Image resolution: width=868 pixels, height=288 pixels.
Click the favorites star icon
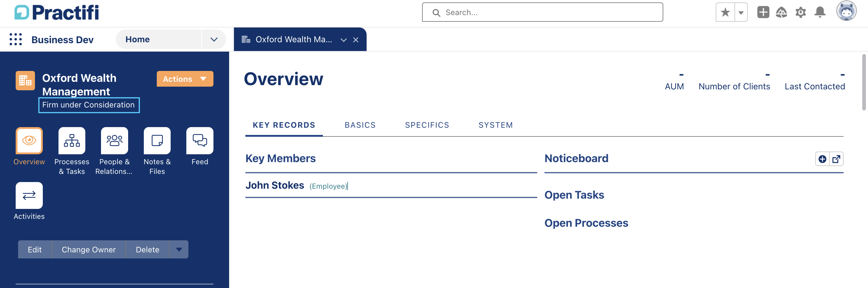725,12
